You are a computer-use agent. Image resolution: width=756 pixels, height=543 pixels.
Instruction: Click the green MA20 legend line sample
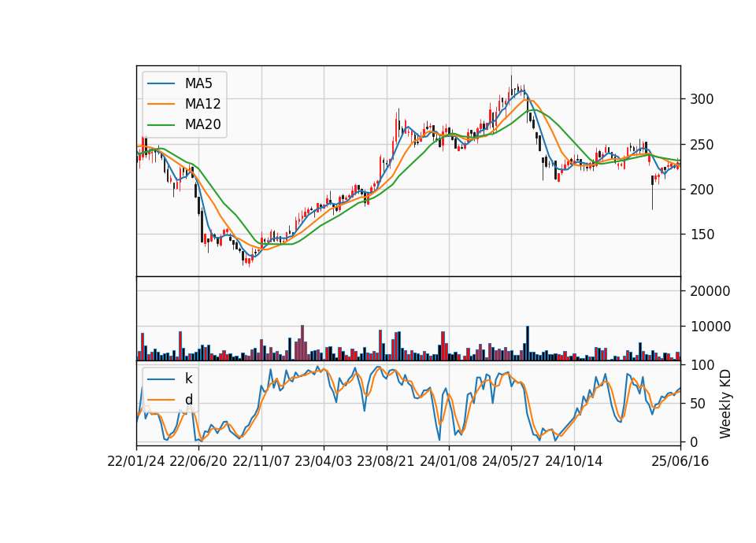pyautogui.click(x=161, y=124)
